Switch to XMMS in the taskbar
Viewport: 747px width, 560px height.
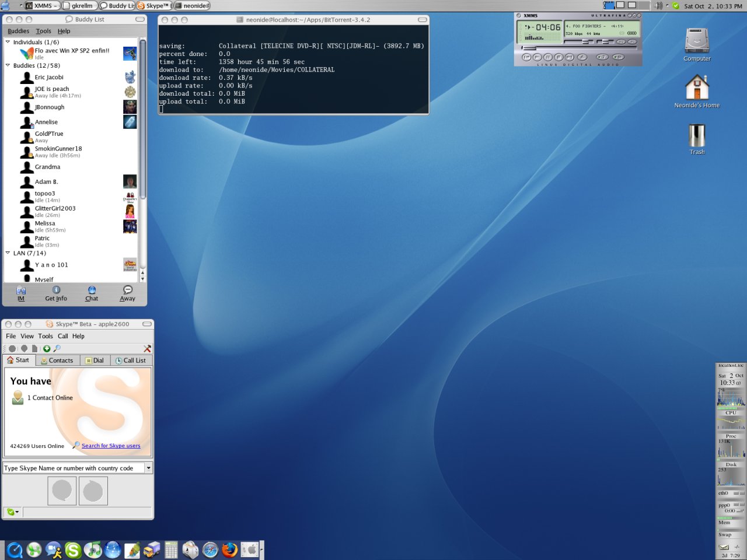(42, 6)
